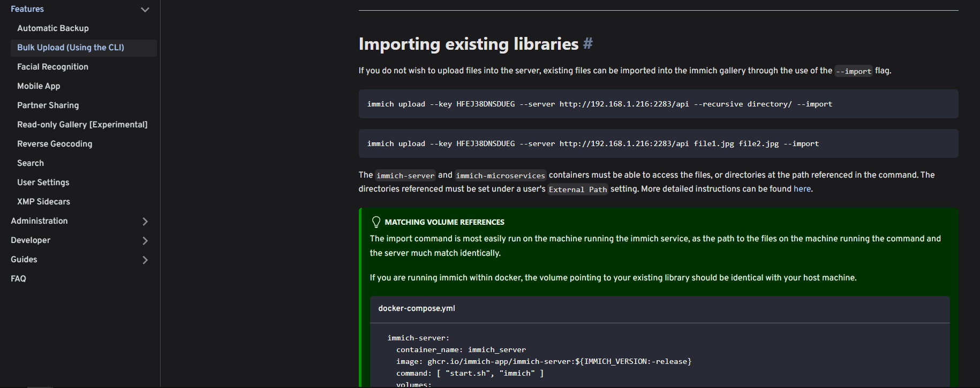Image resolution: width=980 pixels, height=388 pixels.
Task: Click the immich-server inline code
Action: pos(405,176)
